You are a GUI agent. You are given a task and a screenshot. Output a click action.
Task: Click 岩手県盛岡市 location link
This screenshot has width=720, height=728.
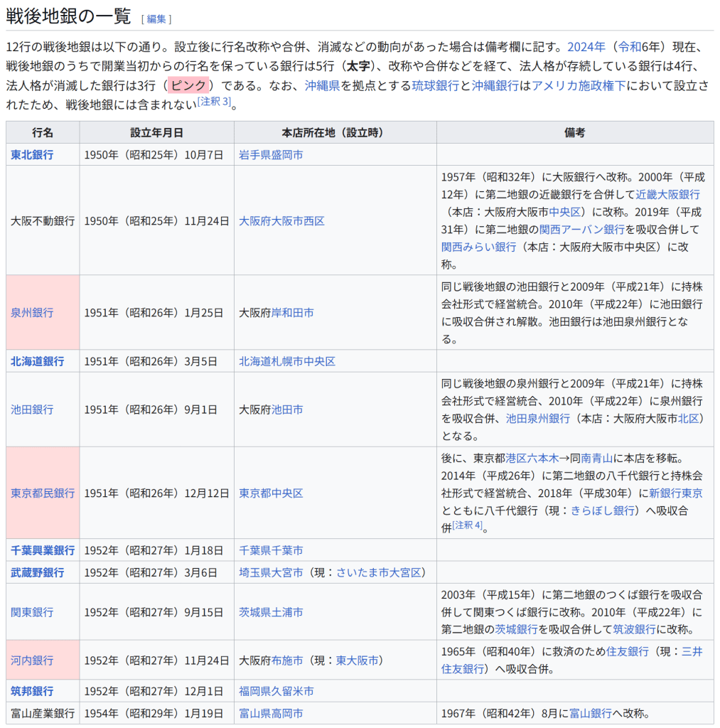click(x=271, y=154)
